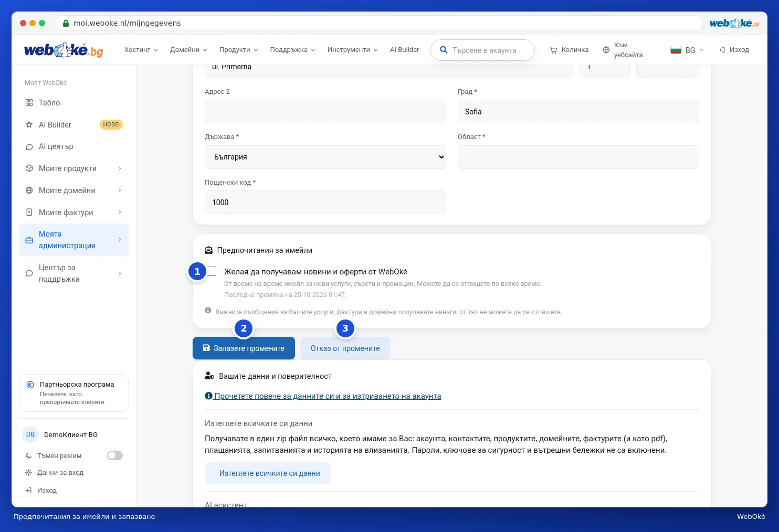Click the globe icon next to Към уебсайта
Screen dimensions: 779x532
(x=606, y=50)
